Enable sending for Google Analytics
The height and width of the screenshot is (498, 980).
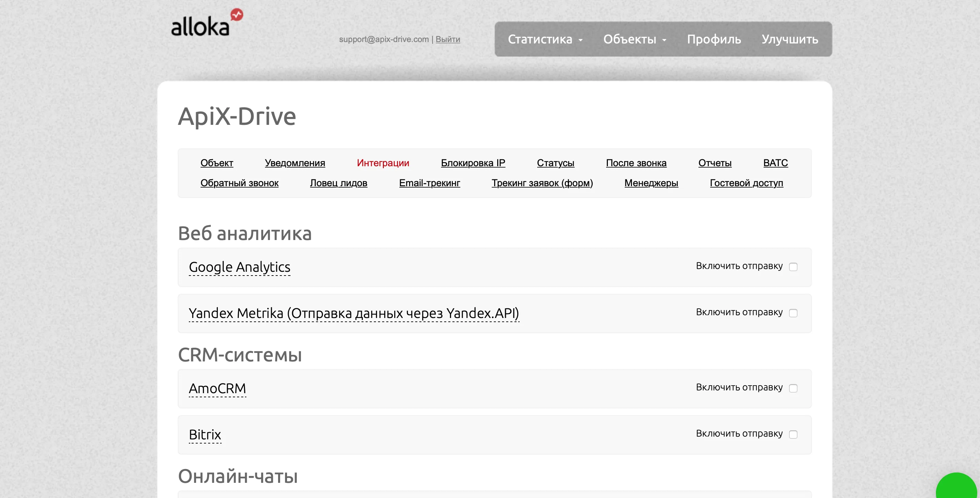click(793, 267)
